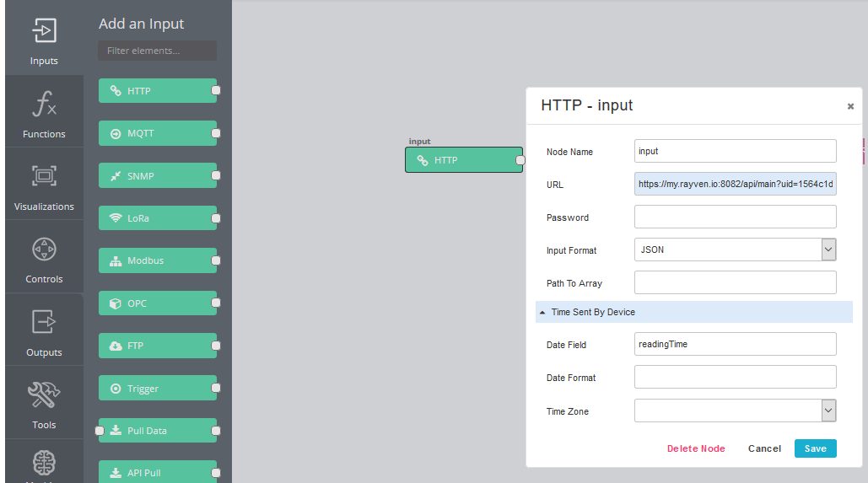Cancel the HTTP input dialog
The image size is (868, 483).
click(x=764, y=448)
